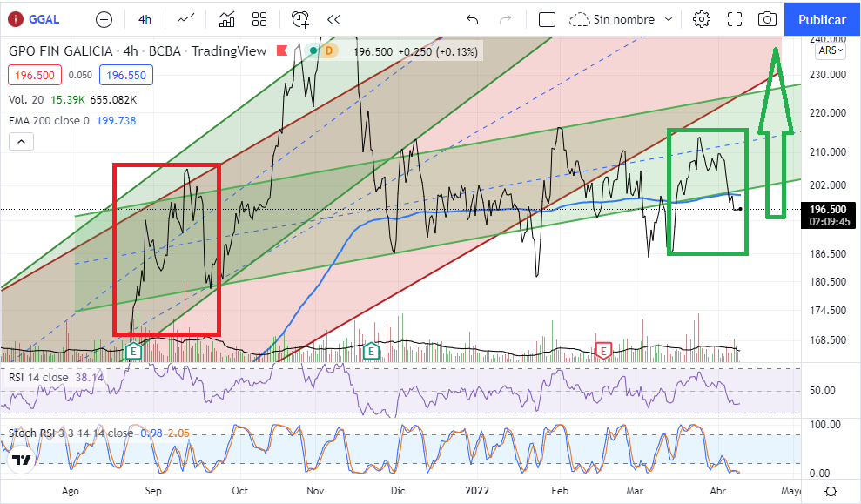Click the RSI scale value 50.00
This screenshot has height=504, width=861.
click(823, 391)
